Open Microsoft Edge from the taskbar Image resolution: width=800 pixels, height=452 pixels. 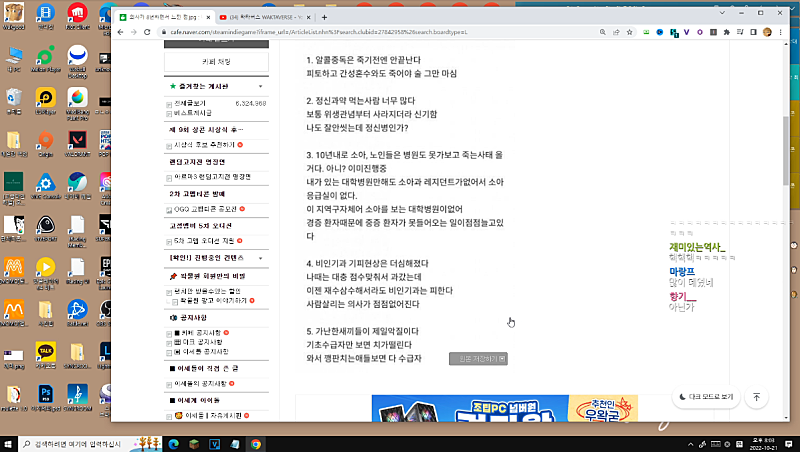pos(173,444)
